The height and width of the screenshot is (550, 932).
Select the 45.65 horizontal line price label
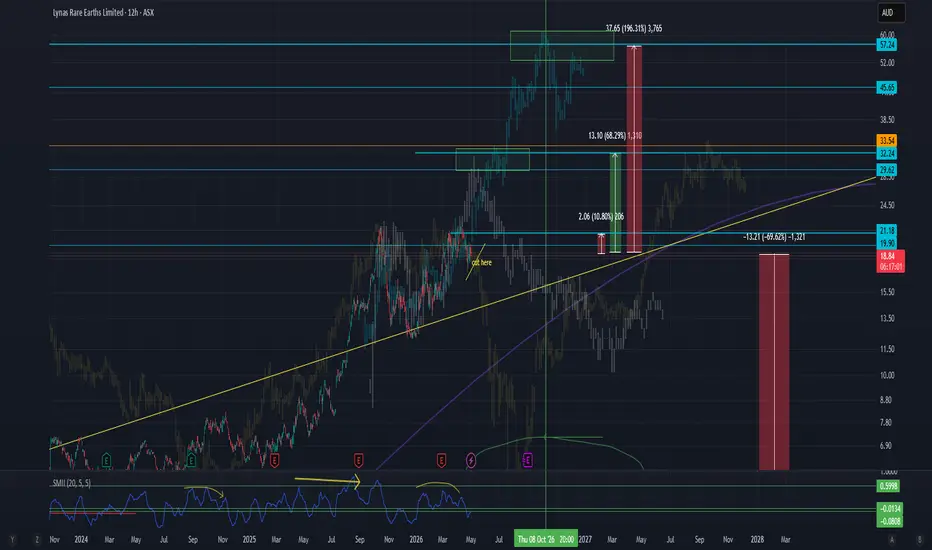[887, 87]
